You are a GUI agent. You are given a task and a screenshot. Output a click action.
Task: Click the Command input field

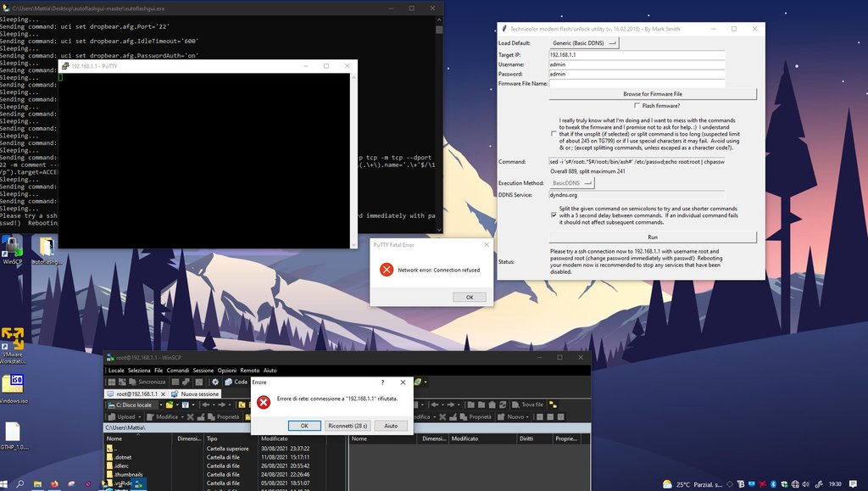pyautogui.click(x=637, y=162)
